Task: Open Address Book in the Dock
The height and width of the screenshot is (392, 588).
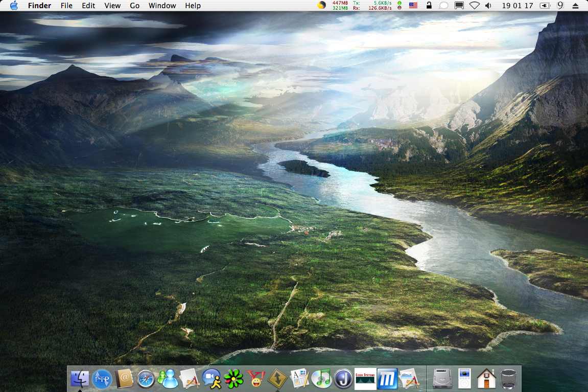Action: click(124, 379)
